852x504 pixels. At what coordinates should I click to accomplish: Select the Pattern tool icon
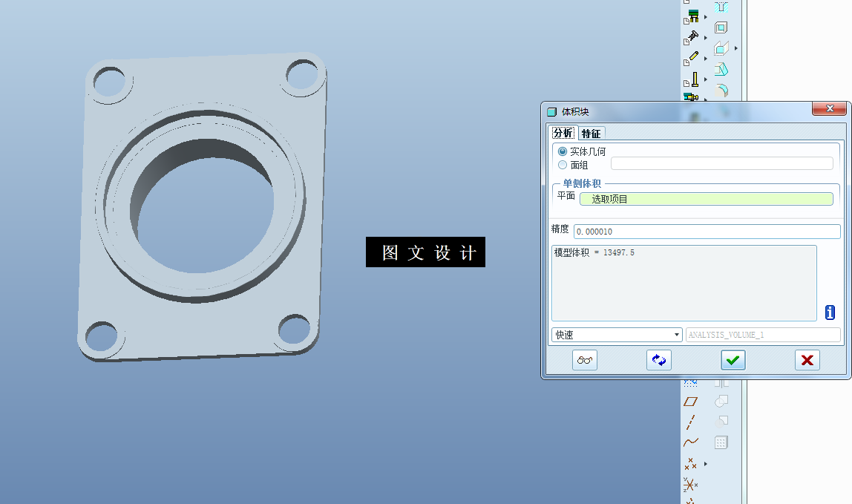click(721, 442)
